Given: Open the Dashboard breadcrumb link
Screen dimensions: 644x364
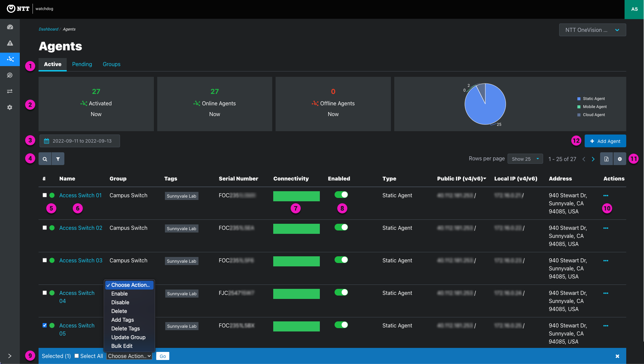Looking at the screenshot, I should 49,29.
